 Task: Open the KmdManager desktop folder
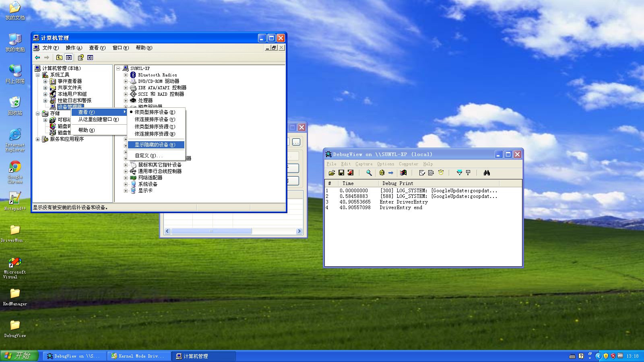coord(15,296)
